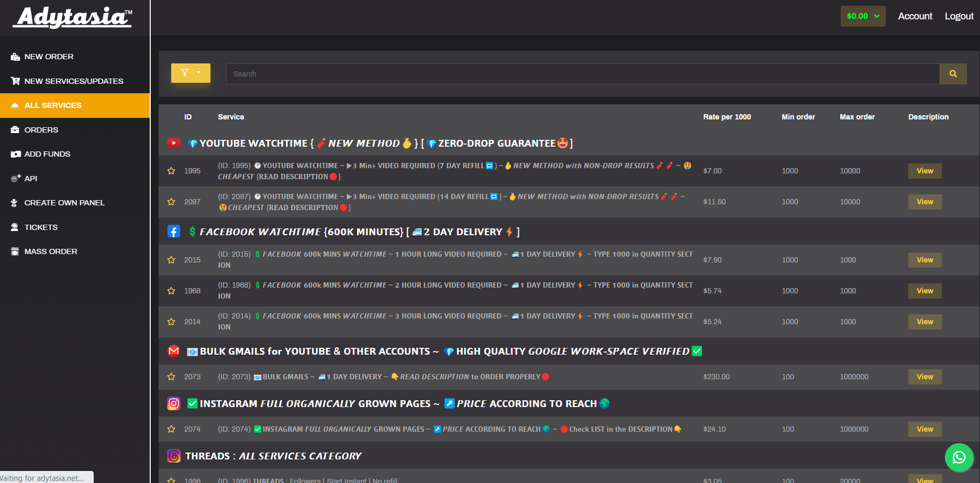Screen dimensions: 980x483
Task: Open the Account link in header
Action: click(x=915, y=16)
